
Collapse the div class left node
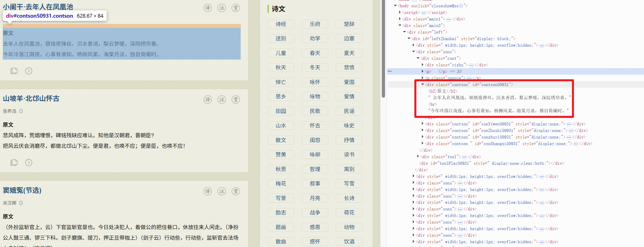click(x=404, y=32)
